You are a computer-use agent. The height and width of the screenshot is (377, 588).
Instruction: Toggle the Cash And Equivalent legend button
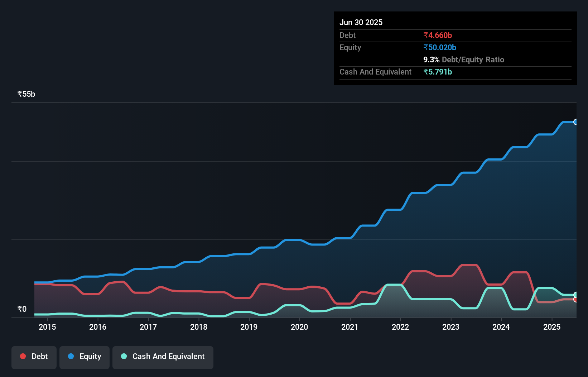163,357
